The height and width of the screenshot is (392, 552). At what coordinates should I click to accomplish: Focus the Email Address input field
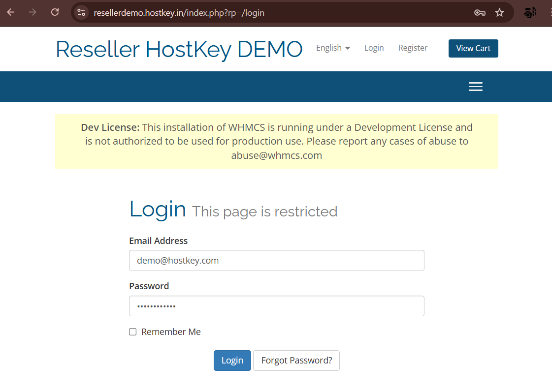[x=276, y=261]
